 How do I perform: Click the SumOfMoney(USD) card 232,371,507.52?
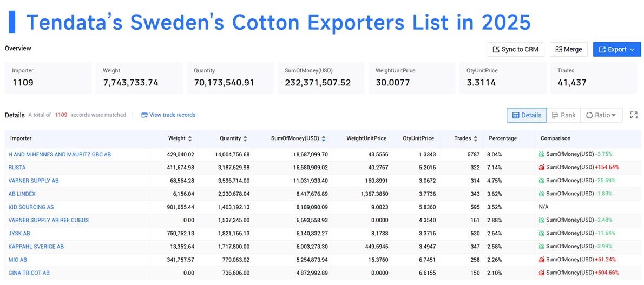click(x=321, y=78)
